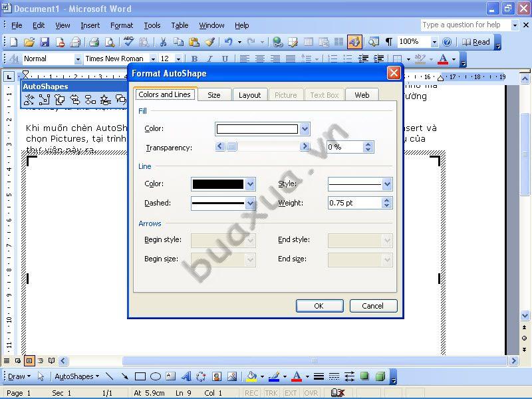Switch to the Layout tab
This screenshot has height=399, width=532.
(250, 95)
